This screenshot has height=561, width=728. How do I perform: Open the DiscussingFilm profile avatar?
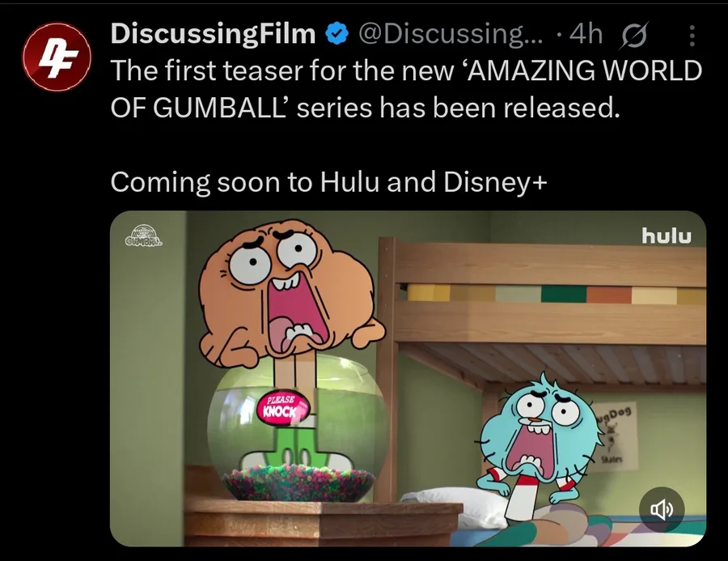57,57
